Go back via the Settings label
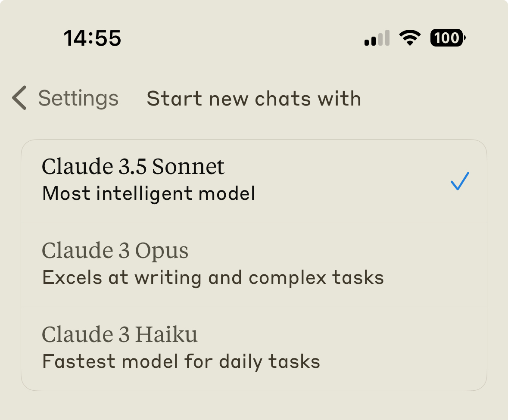The width and height of the screenshot is (508, 420). pyautogui.click(x=78, y=98)
